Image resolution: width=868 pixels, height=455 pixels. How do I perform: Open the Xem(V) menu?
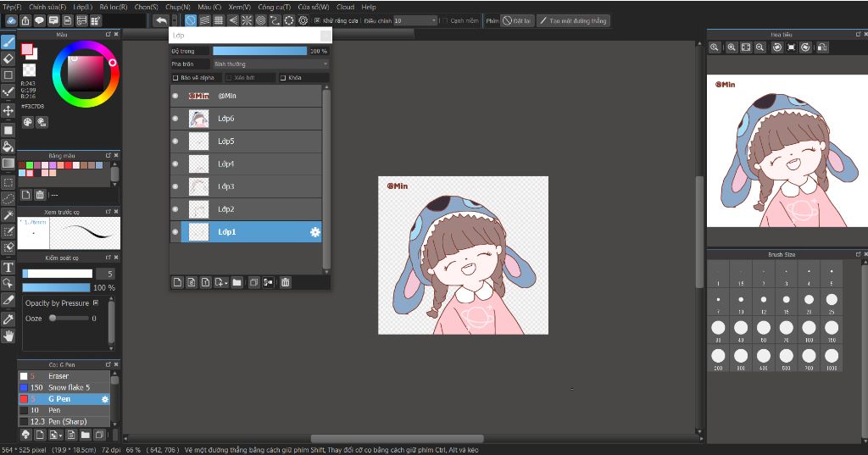tap(240, 7)
